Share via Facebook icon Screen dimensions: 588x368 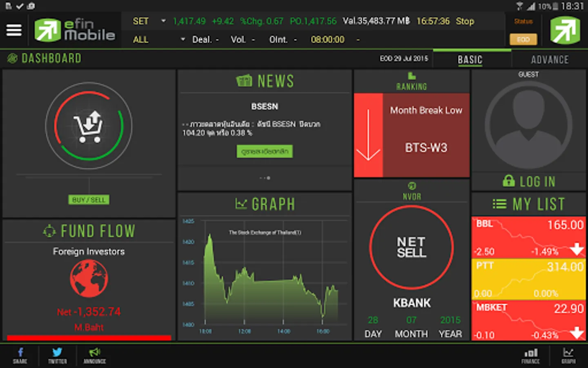[20, 355]
